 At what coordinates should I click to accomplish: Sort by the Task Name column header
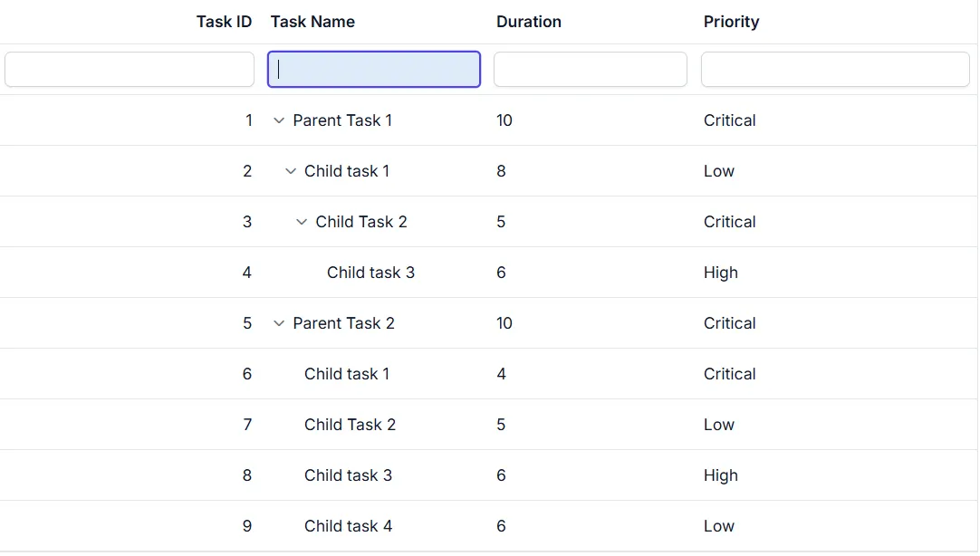point(312,22)
